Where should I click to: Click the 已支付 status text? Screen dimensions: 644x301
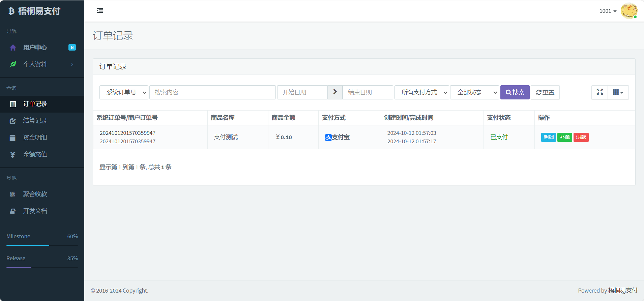point(499,137)
